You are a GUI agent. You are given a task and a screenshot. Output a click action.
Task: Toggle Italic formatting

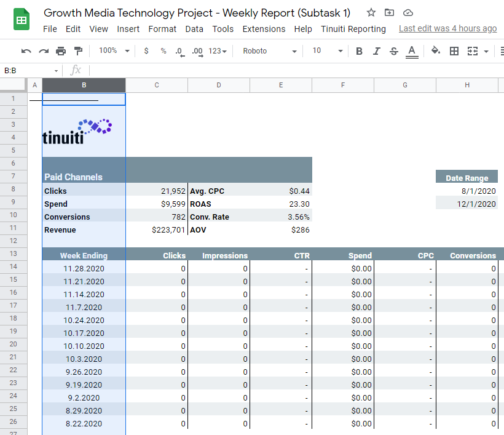click(x=376, y=51)
